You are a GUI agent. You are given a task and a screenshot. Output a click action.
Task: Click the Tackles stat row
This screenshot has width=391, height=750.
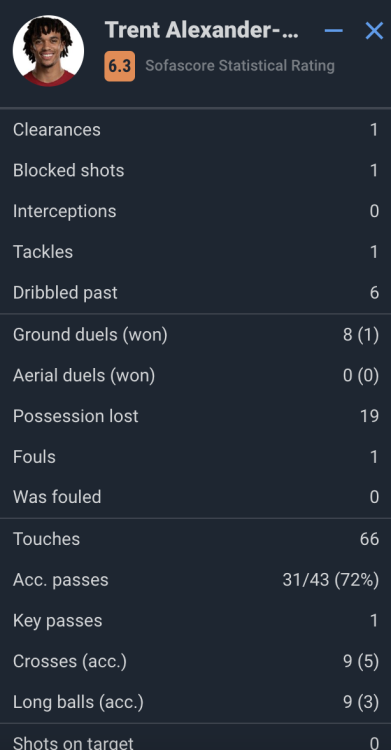click(x=195, y=252)
